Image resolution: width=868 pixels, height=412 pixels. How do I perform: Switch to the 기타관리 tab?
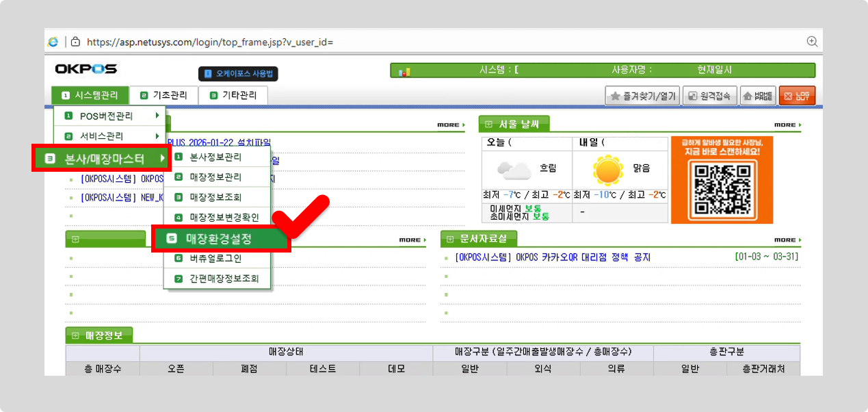click(233, 96)
